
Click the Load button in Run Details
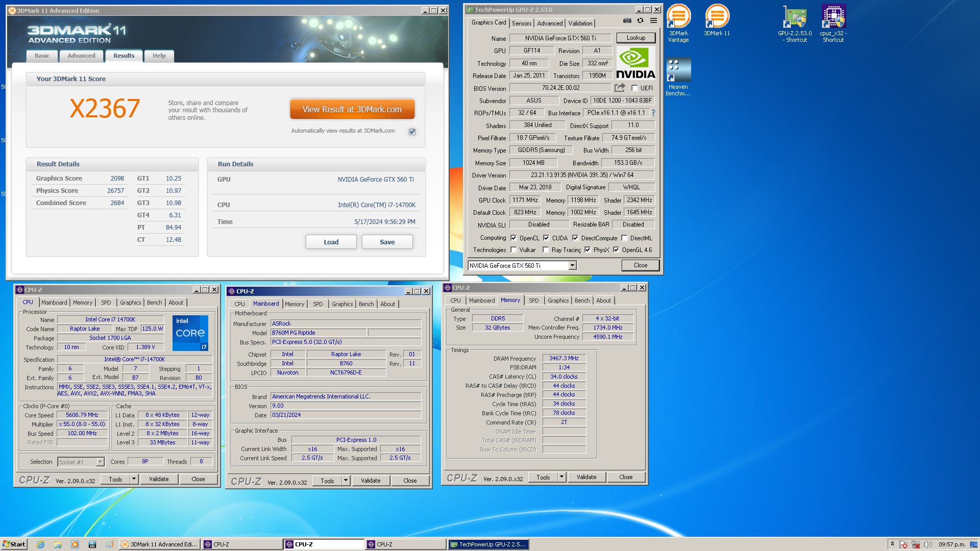click(x=331, y=242)
